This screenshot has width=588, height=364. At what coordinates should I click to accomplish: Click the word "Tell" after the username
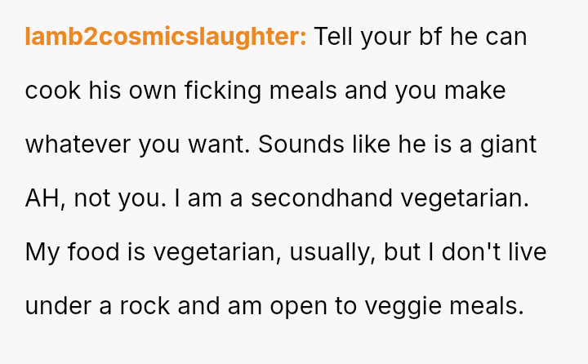(x=332, y=38)
